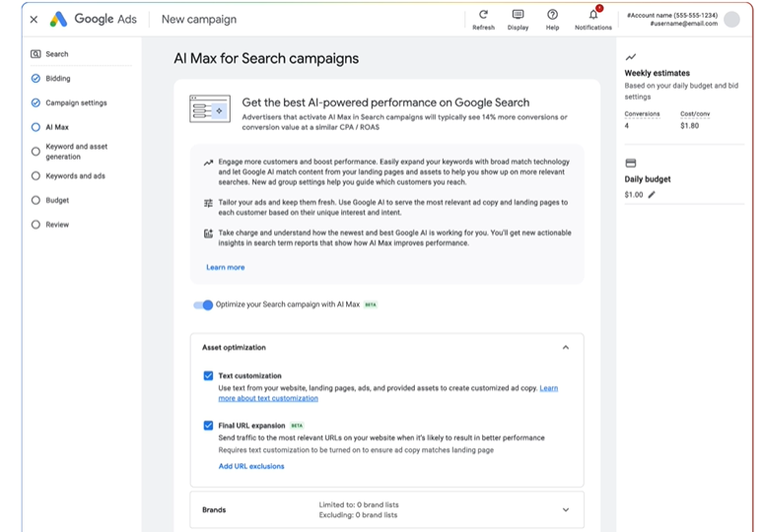
Task: Click Add URL exclusions link
Action: (x=251, y=466)
